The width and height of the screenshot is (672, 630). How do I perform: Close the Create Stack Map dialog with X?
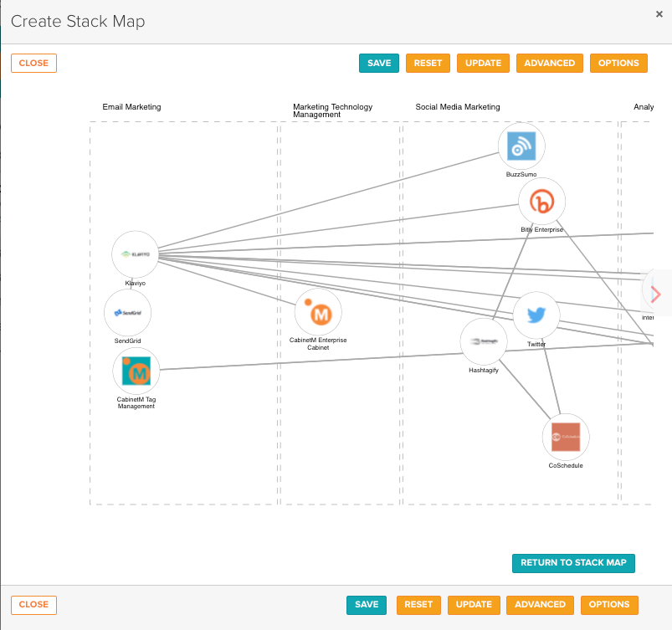point(659,14)
